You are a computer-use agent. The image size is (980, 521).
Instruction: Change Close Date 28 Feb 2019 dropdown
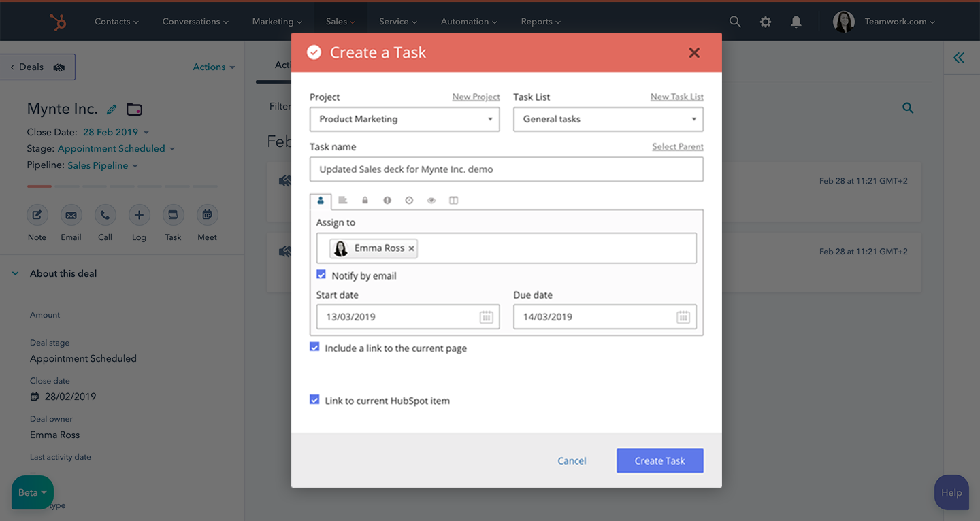click(116, 132)
